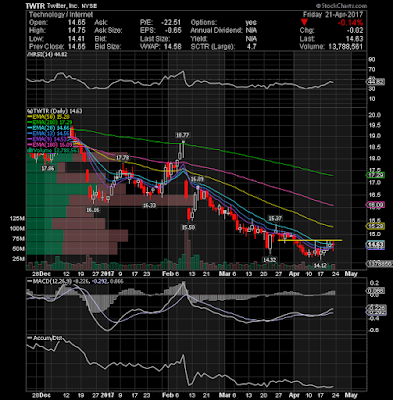Click the Technology / Internet sector label

61,15
